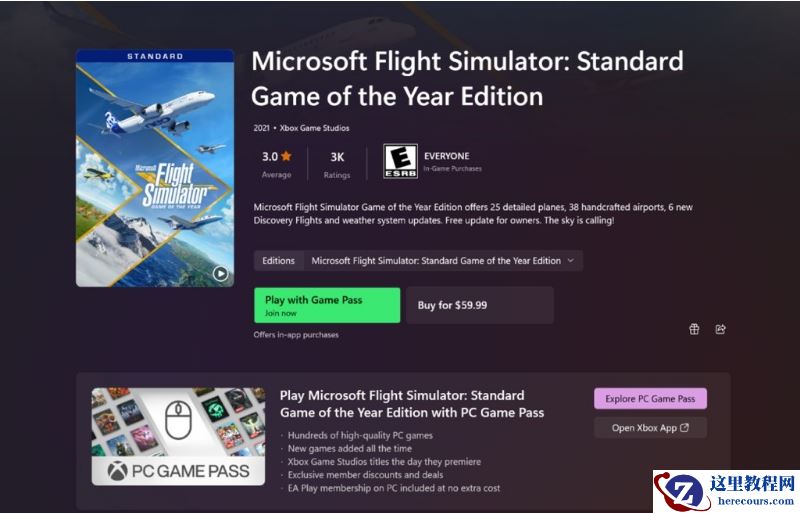The image size is (800, 513).
Task: Click the gift icon to buy as gift
Action: (x=694, y=329)
